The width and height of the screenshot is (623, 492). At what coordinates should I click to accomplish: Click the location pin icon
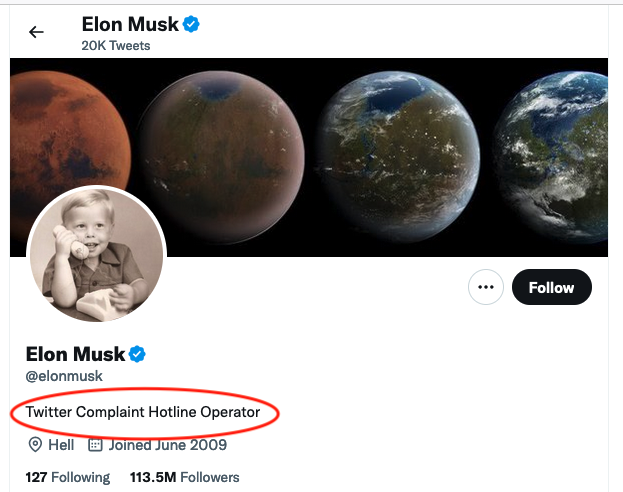[35, 445]
